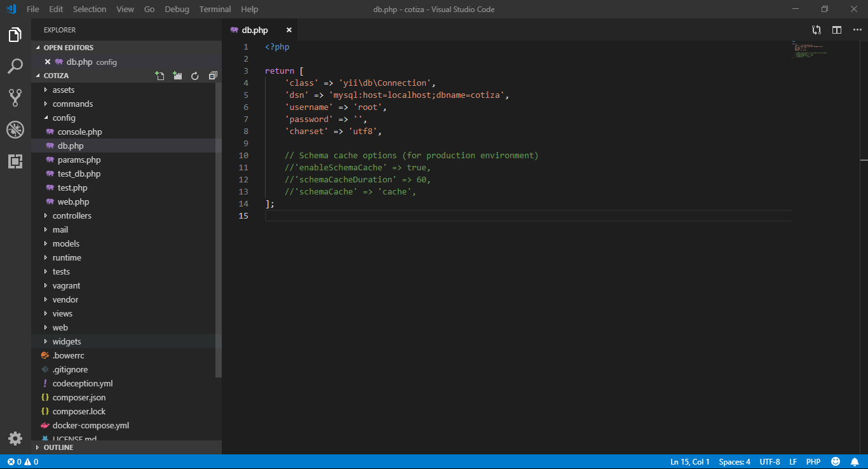Image resolution: width=868 pixels, height=469 pixels.
Task: Change indentation via Spaces: 4
Action: point(735,462)
